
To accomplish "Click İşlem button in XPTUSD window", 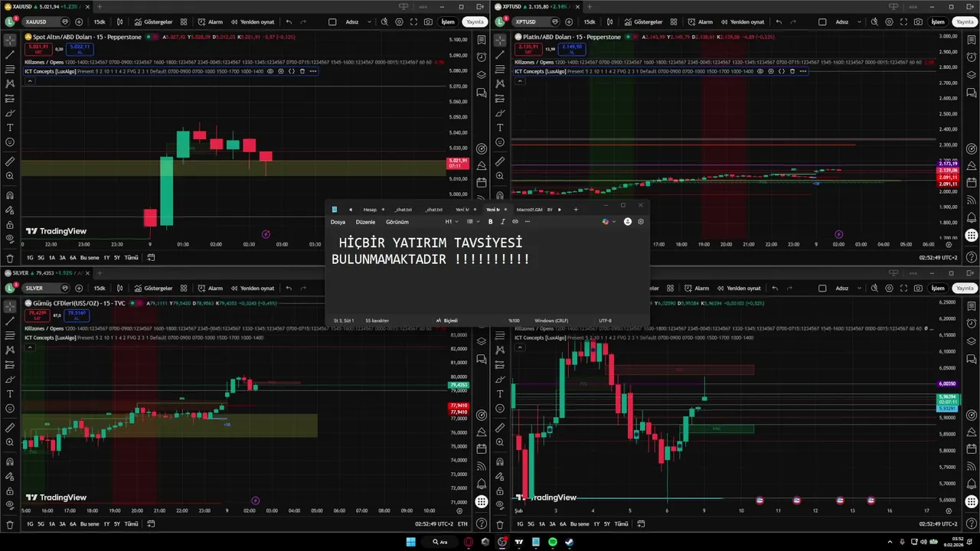I will click(937, 22).
